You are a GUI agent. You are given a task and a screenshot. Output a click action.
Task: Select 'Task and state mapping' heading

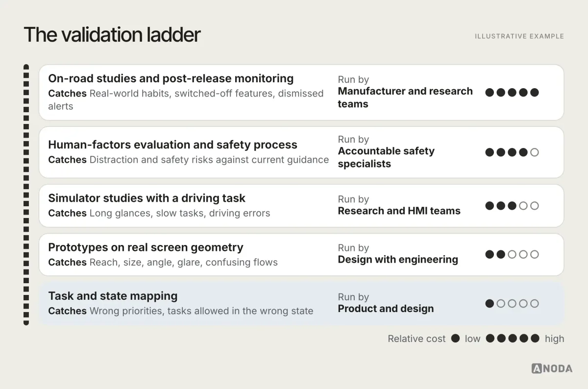coord(113,296)
